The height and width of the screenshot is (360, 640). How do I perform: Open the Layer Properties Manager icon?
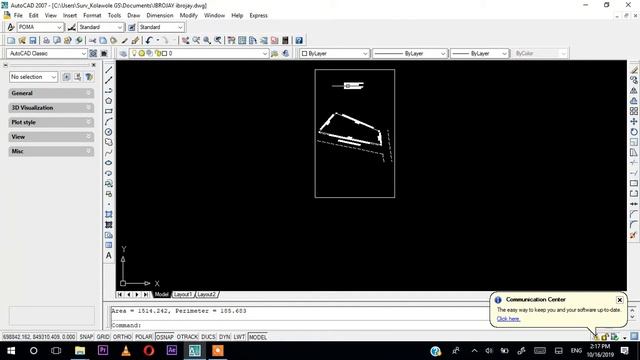123,53
